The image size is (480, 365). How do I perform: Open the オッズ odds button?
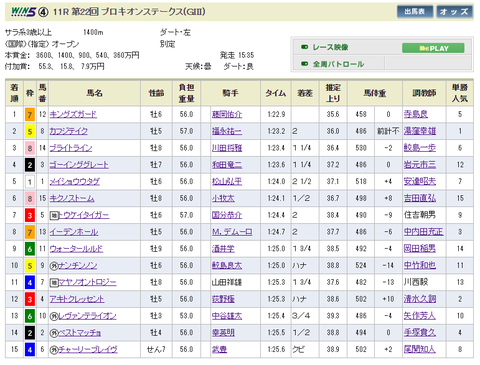454,12
